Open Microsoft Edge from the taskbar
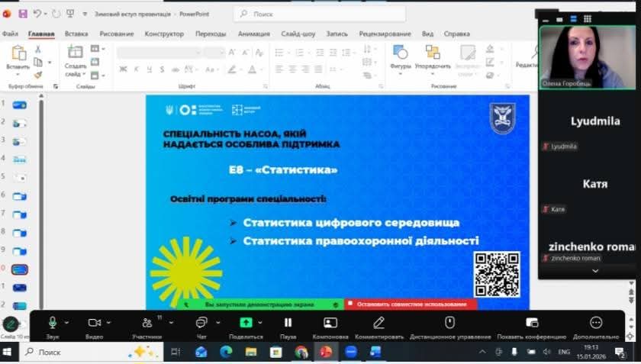 click(x=226, y=352)
